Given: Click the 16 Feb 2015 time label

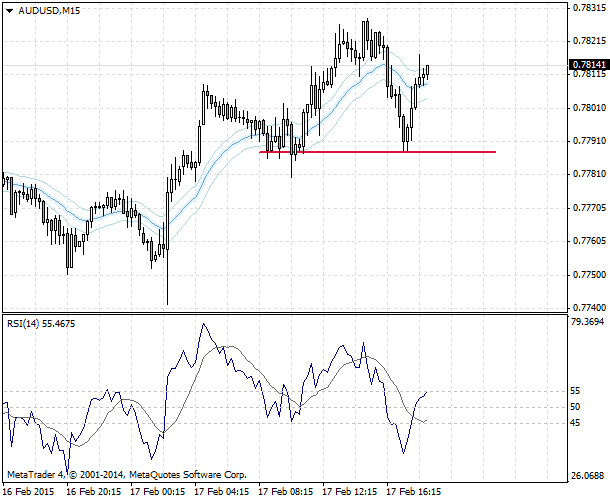Looking at the screenshot, I should [x=28, y=491].
